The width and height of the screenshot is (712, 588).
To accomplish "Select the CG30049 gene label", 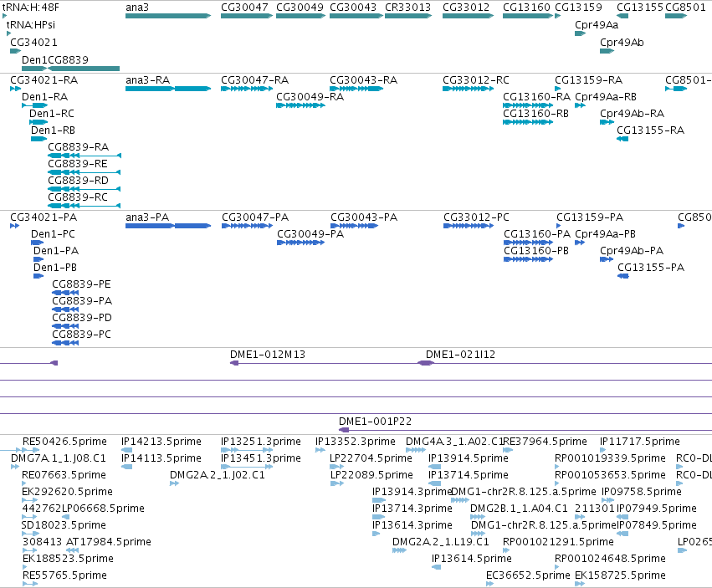I will point(300,8).
